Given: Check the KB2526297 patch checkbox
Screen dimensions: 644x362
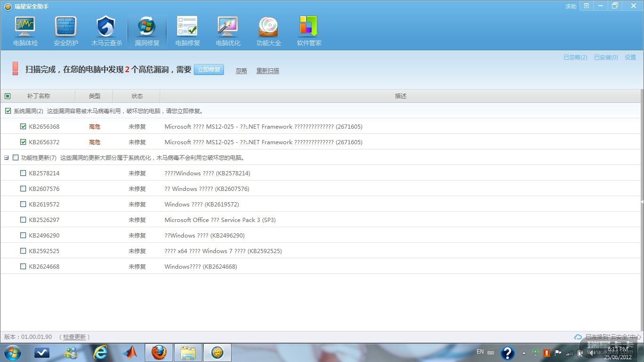Looking at the screenshot, I should click(x=23, y=220).
